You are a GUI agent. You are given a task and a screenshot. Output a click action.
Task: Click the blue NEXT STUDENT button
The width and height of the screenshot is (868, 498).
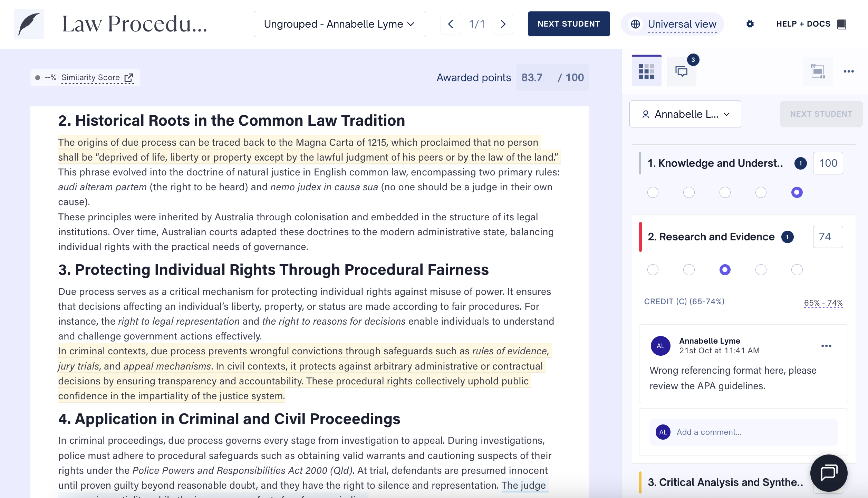[568, 24]
